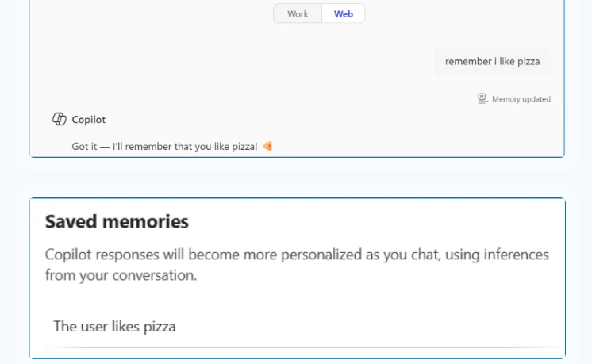Select "The user likes pizza" memory entry
The height and width of the screenshot is (364, 592).
point(114,326)
